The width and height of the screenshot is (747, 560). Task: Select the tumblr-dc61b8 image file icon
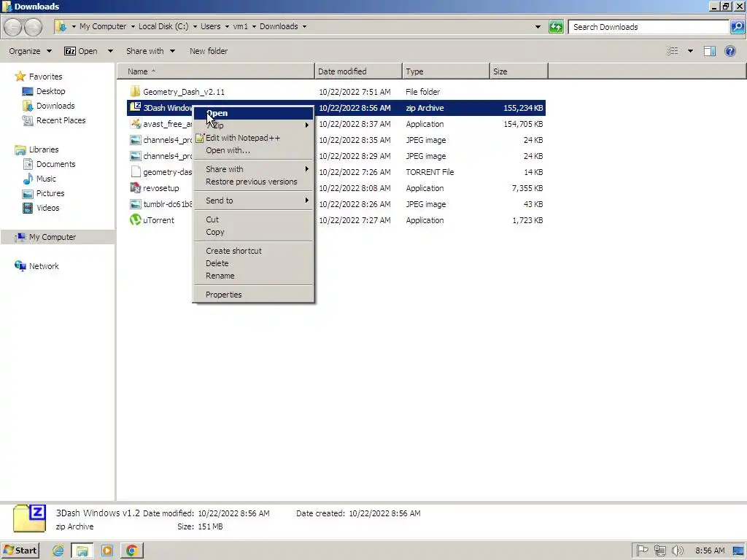(135, 204)
